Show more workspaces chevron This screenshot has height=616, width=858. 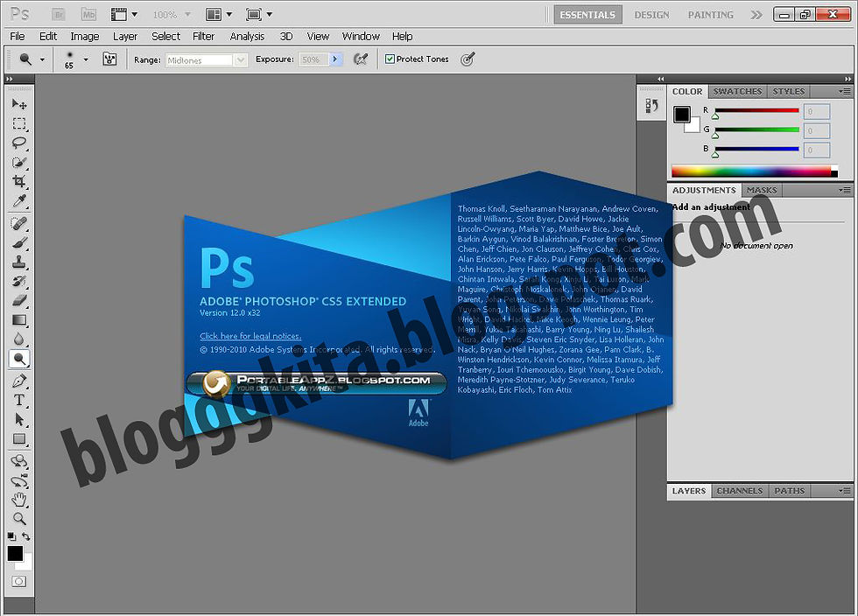[x=756, y=15]
